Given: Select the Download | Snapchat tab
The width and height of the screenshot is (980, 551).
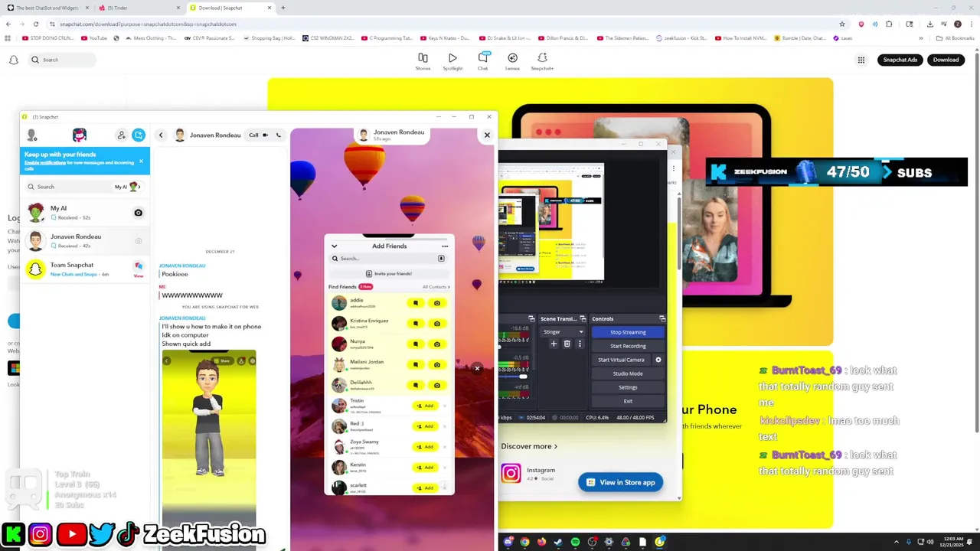Looking at the screenshot, I should [x=230, y=8].
